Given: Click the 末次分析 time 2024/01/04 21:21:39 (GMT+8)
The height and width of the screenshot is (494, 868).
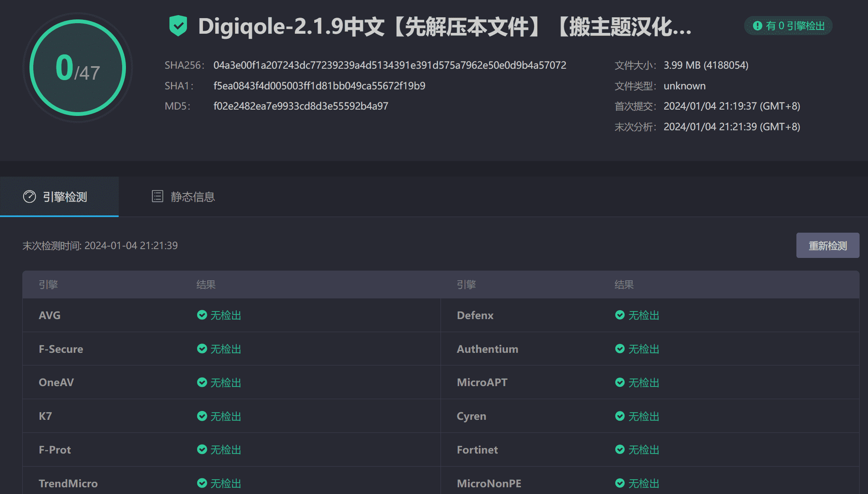Looking at the screenshot, I should [x=732, y=127].
